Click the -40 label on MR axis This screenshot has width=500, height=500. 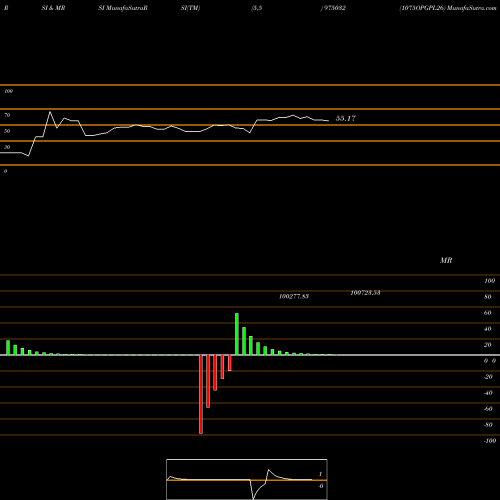tap(488, 393)
